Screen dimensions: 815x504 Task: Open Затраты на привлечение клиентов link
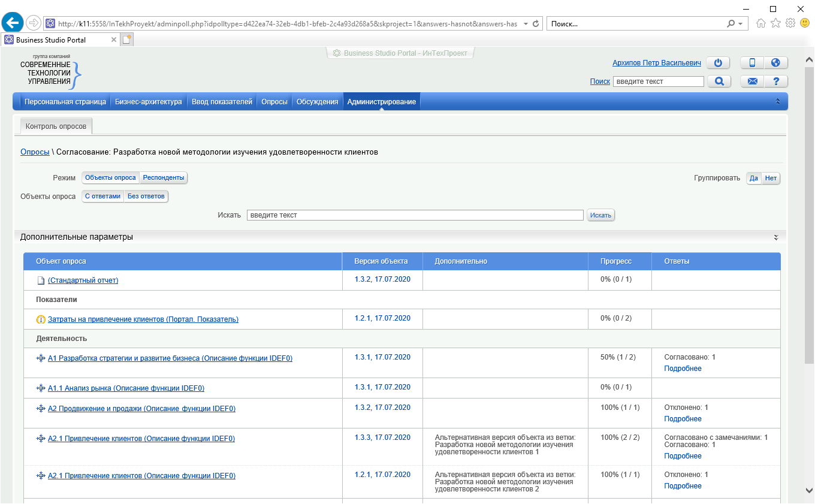(143, 319)
